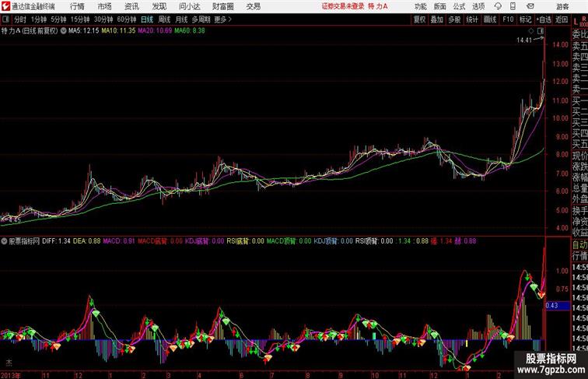Expand the 更多 periods list
This screenshot has width=588, height=379.
click(222, 19)
